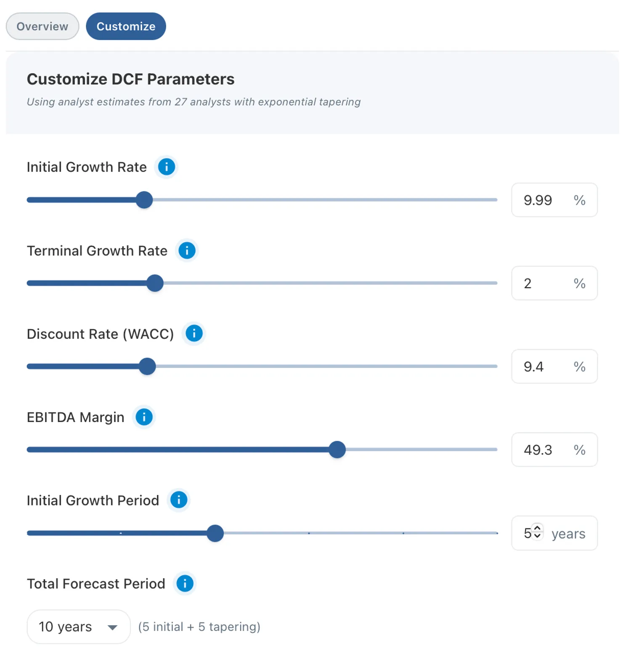Click the Initial Growth Period years stepper
Screen dimensions: 631x672
click(x=537, y=532)
